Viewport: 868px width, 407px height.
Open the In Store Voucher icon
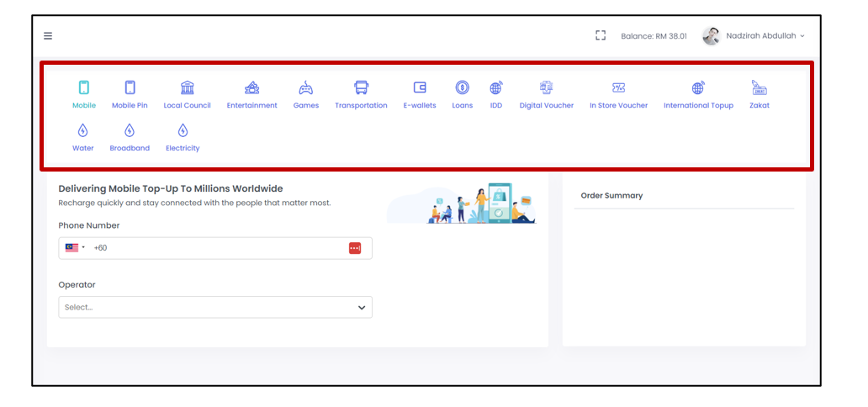point(618,87)
